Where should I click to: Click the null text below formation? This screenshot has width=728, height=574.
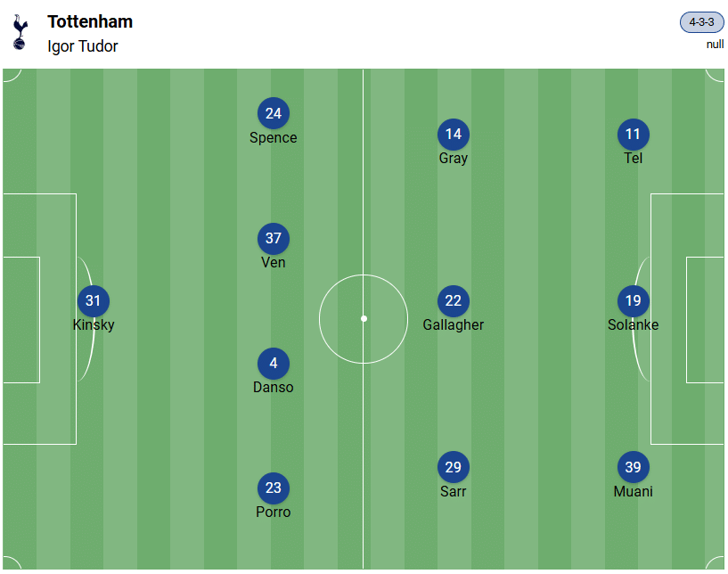pos(715,45)
